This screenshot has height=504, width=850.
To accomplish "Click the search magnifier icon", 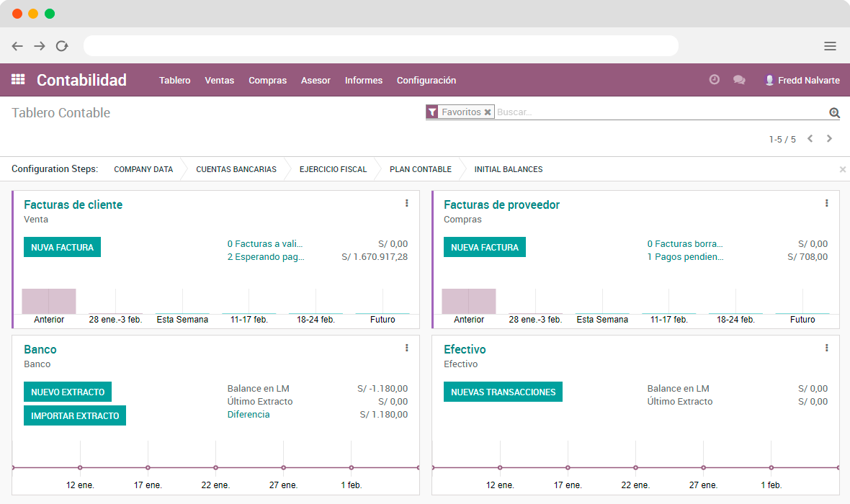I will pyautogui.click(x=834, y=112).
